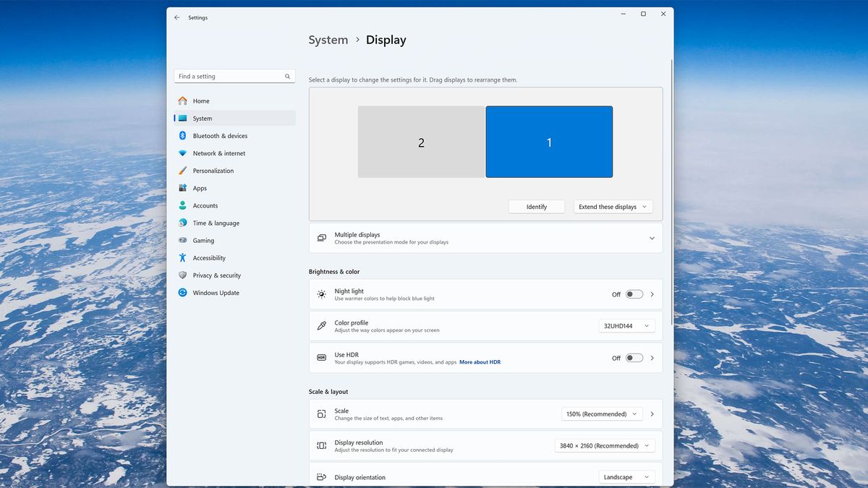Expand the Multiple displays section
The width and height of the screenshot is (868, 488).
[x=650, y=237]
